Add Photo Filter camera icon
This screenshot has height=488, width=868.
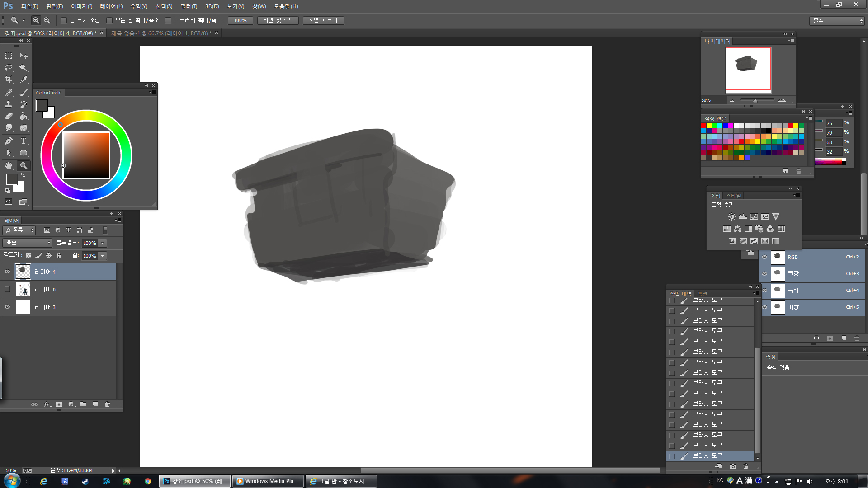click(x=759, y=229)
